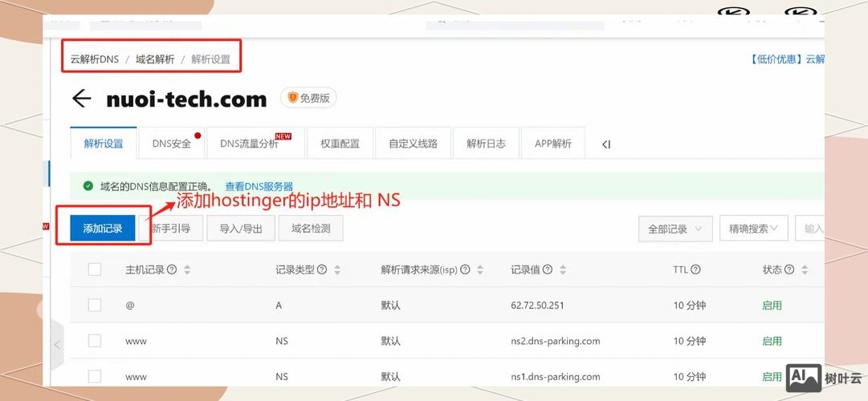Click sort arrows for 解析请求来源 column
The height and width of the screenshot is (401, 868).
[x=480, y=270]
